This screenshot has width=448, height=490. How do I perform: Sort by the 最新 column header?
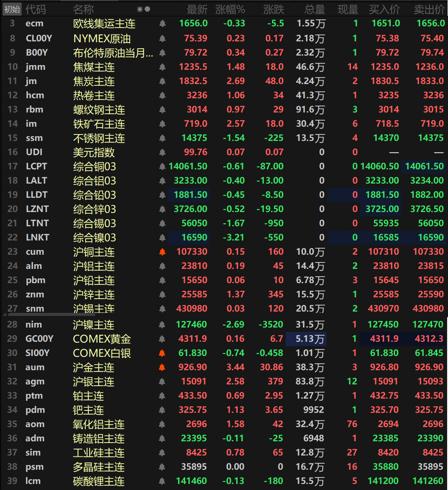(x=197, y=9)
